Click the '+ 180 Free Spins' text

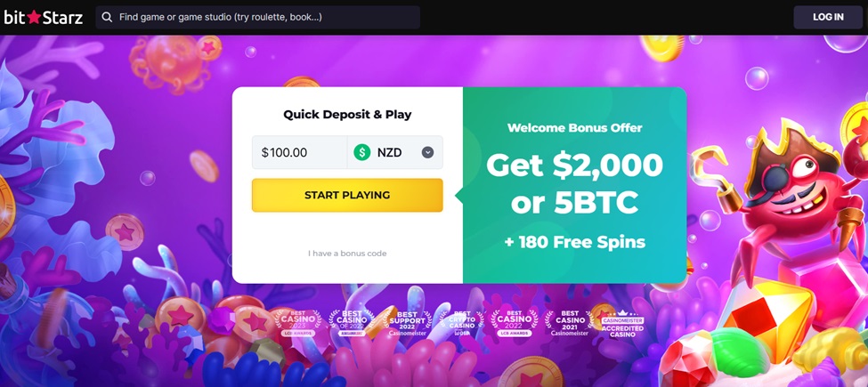(574, 242)
